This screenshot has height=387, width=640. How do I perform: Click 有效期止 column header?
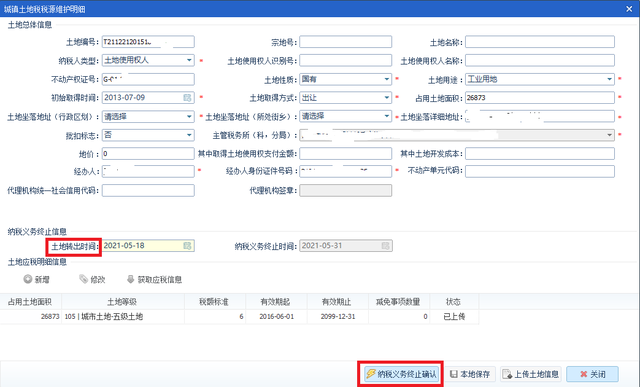(x=338, y=302)
